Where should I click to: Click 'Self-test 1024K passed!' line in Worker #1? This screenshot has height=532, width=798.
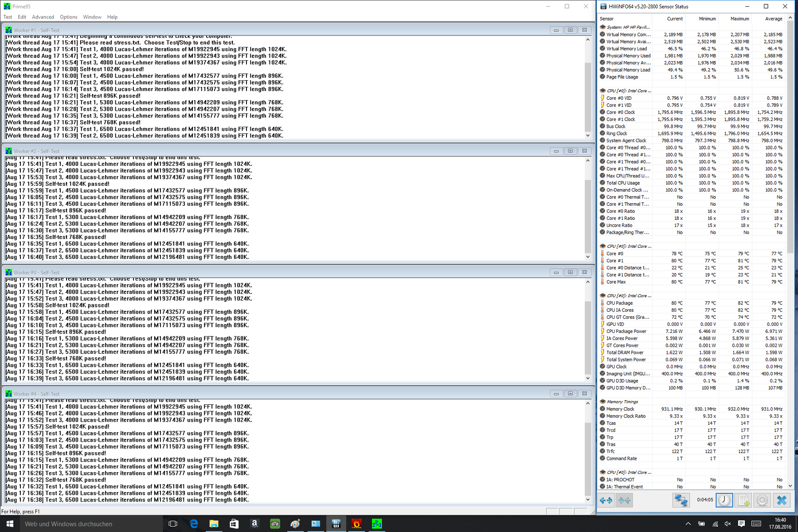click(x=74, y=69)
